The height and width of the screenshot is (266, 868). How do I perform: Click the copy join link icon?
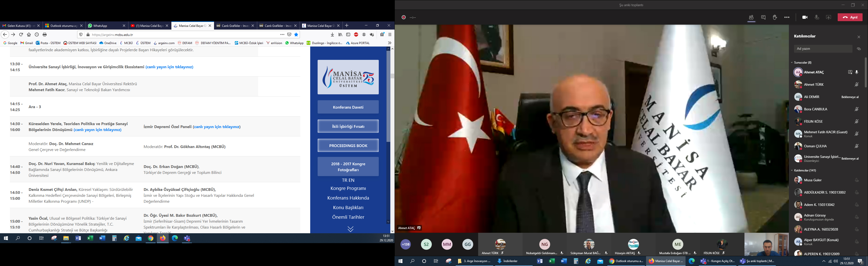point(859,49)
